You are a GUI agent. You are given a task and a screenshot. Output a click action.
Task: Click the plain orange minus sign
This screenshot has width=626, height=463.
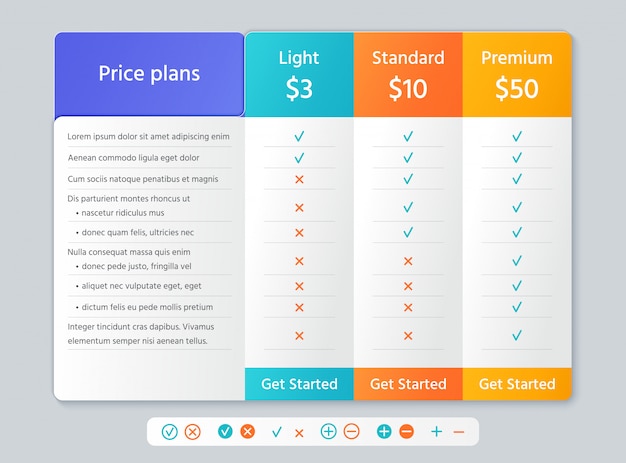point(459,432)
